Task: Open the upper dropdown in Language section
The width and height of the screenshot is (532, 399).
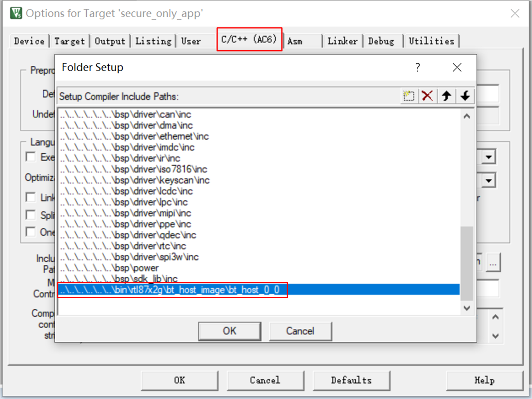Action: click(488, 157)
